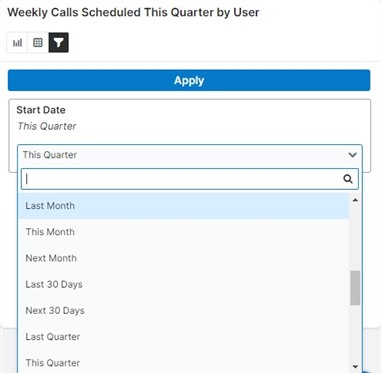Pick Next 30 Days option

point(183,310)
